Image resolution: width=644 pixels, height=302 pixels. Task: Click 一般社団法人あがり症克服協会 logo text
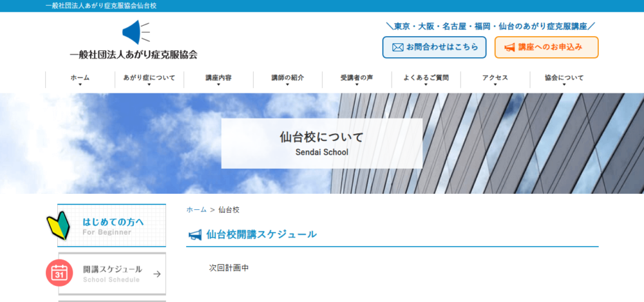(x=133, y=54)
